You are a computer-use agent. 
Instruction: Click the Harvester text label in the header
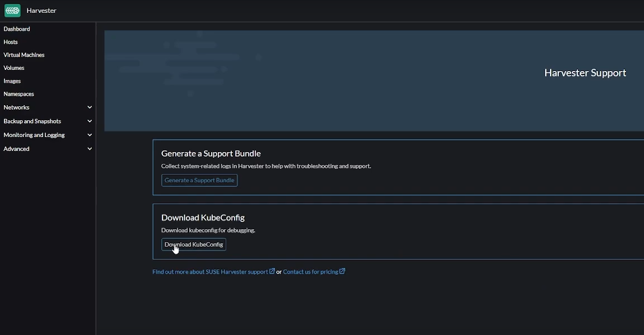[x=41, y=10]
